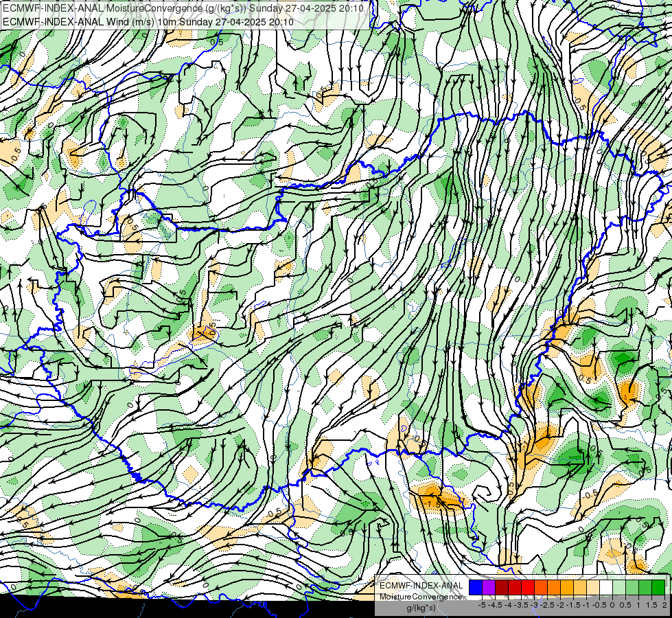Image resolution: width=672 pixels, height=618 pixels.
Task: Click the legend's ECMWF-INDEX-ANAL label
Action: coord(421,586)
